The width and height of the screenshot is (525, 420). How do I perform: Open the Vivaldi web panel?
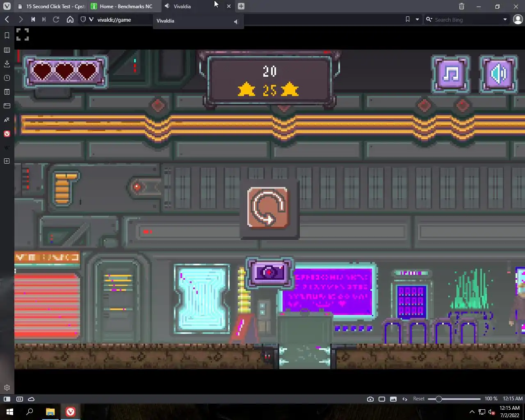coord(7,134)
